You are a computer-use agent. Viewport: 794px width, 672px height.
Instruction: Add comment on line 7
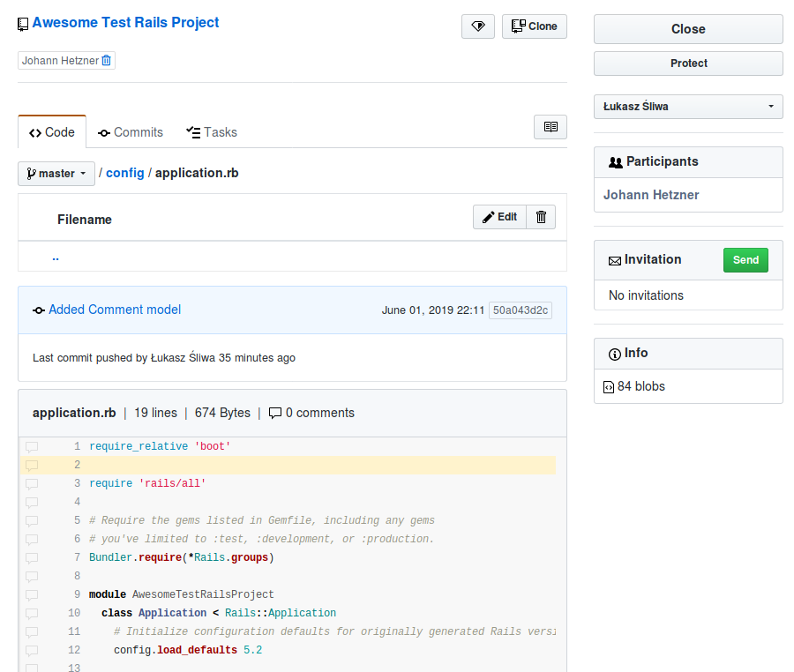tap(32, 558)
